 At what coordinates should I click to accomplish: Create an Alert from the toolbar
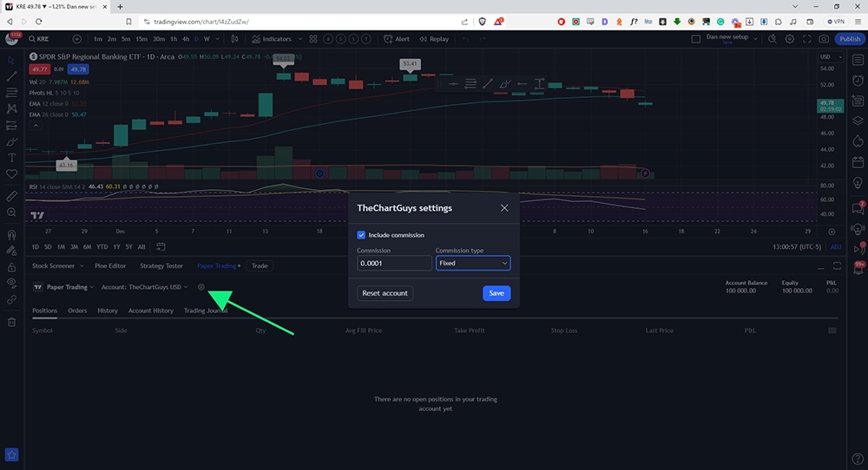397,39
